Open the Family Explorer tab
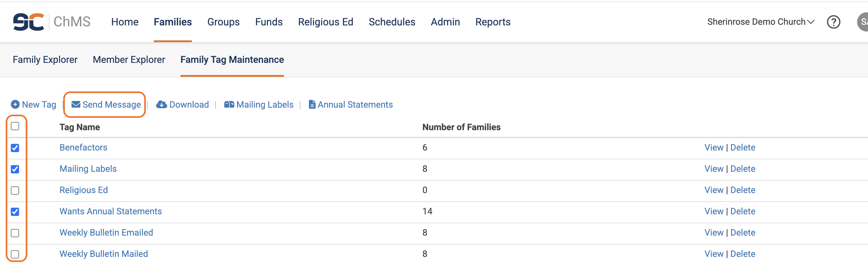The image size is (868, 268). tap(45, 60)
